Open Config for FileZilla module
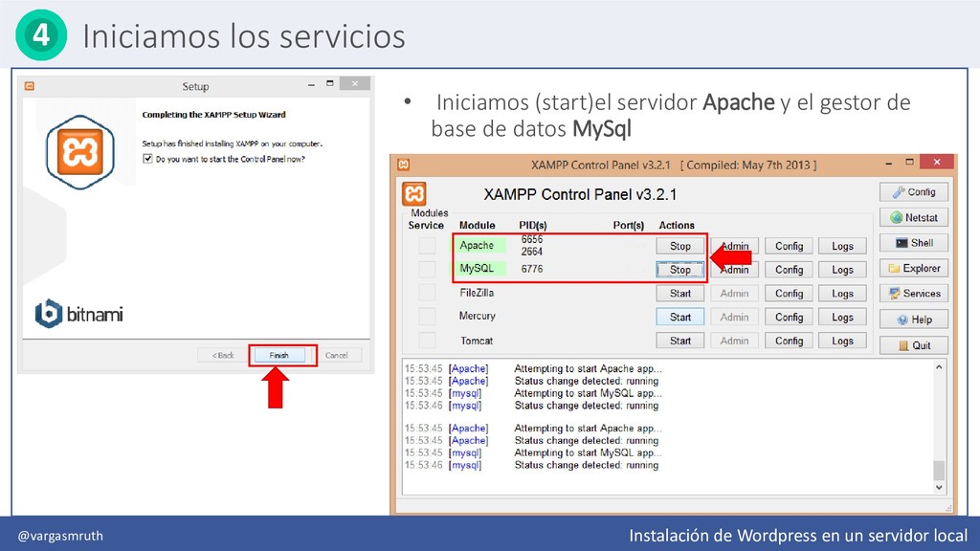The height and width of the screenshot is (551, 980). (x=789, y=294)
